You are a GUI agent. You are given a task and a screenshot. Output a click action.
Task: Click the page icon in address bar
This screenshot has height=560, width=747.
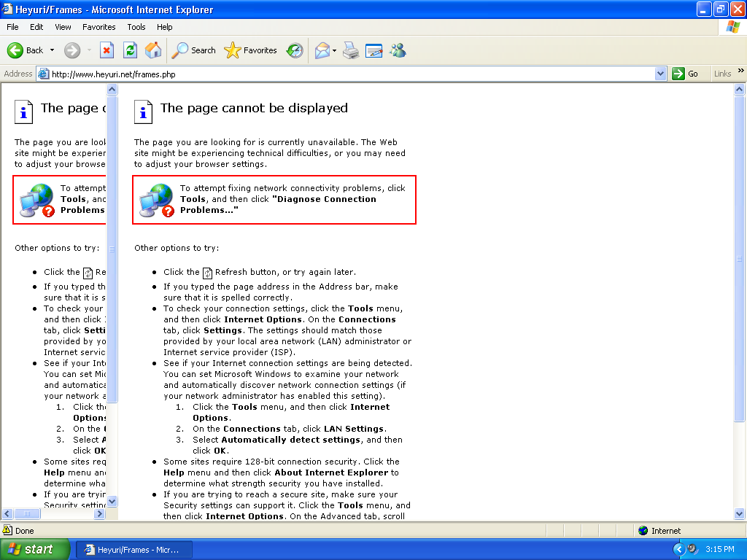[43, 74]
